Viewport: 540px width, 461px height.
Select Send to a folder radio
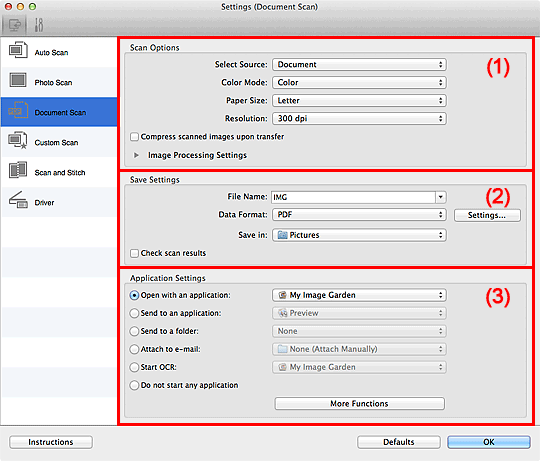(134, 331)
